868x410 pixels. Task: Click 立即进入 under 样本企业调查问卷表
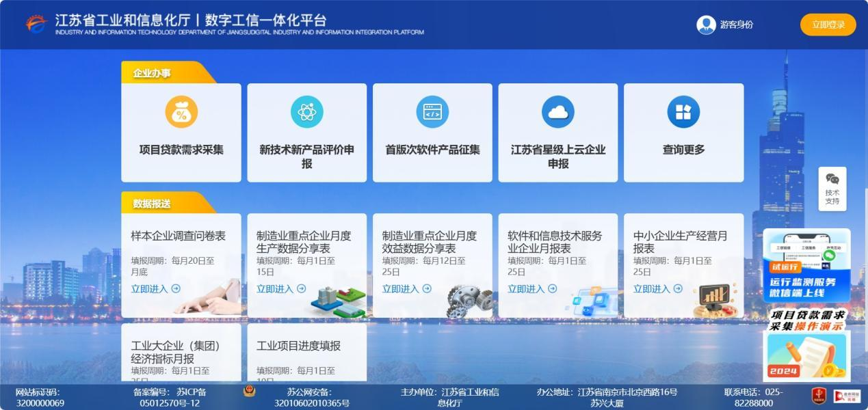[155, 289]
